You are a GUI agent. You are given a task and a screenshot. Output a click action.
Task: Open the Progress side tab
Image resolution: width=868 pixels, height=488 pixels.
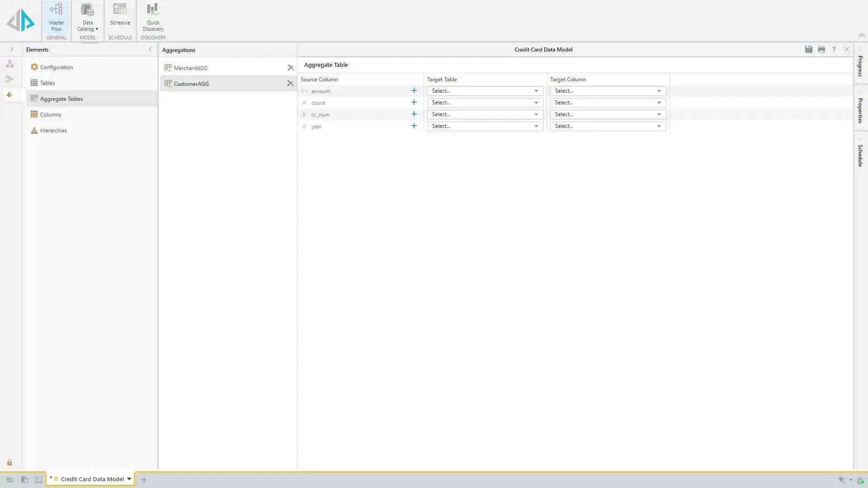(x=860, y=66)
